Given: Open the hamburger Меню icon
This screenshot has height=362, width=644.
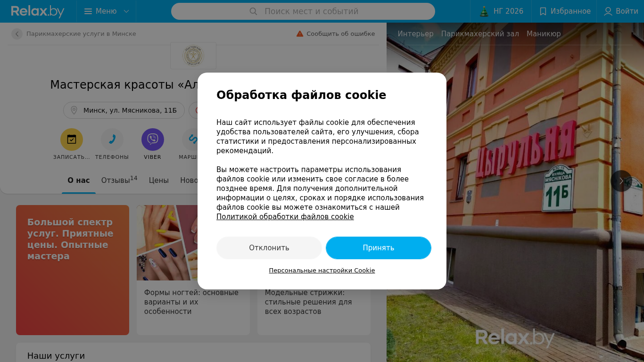Looking at the screenshot, I should pos(88,11).
